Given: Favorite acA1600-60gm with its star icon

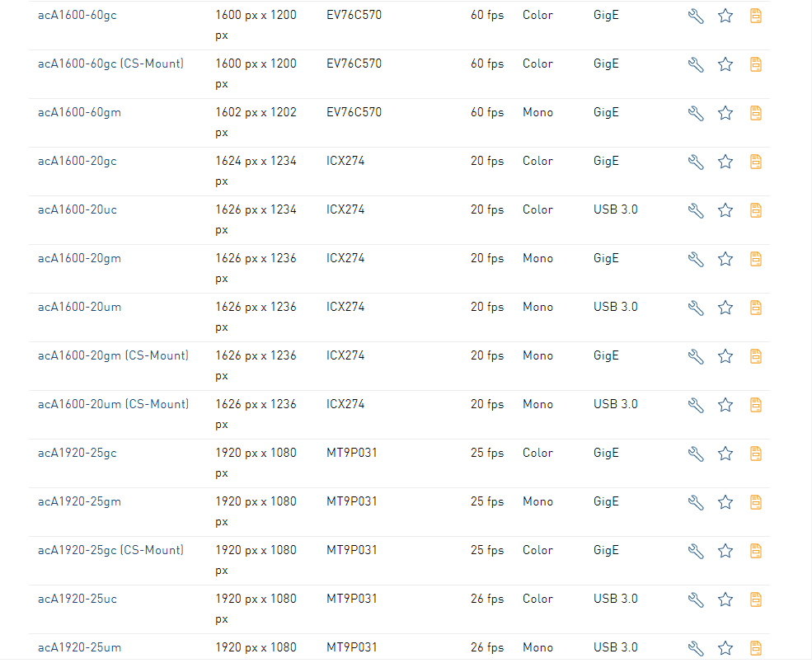Looking at the screenshot, I should pos(725,113).
